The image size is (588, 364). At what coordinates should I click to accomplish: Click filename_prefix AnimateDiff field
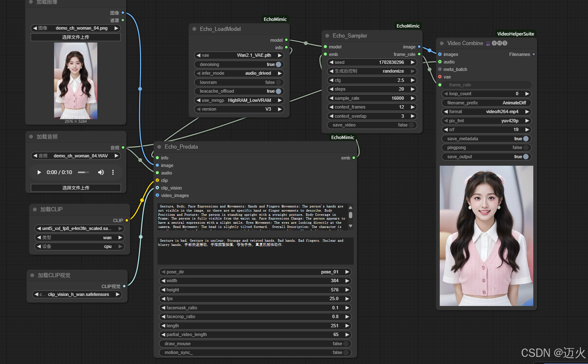point(487,103)
